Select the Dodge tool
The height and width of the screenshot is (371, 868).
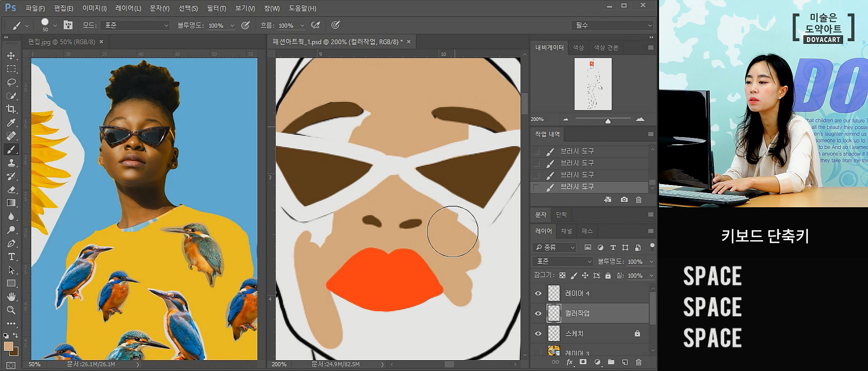coord(11,230)
